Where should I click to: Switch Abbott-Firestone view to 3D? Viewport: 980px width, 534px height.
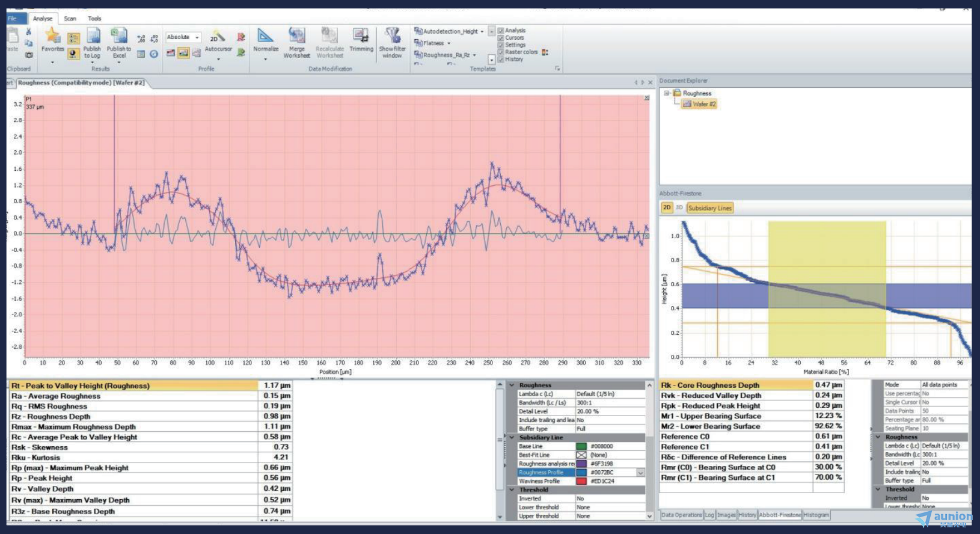pyautogui.click(x=679, y=207)
